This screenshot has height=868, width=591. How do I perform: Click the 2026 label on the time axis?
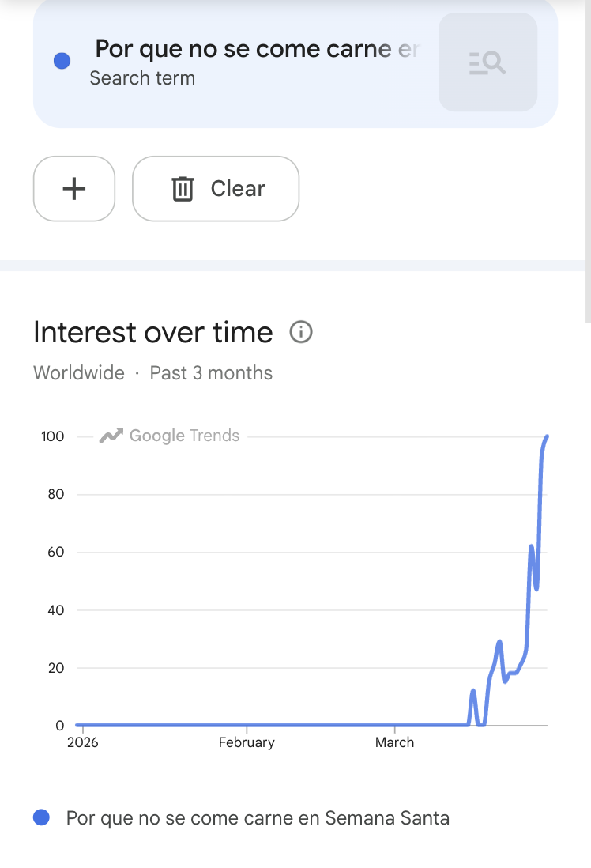click(x=83, y=742)
